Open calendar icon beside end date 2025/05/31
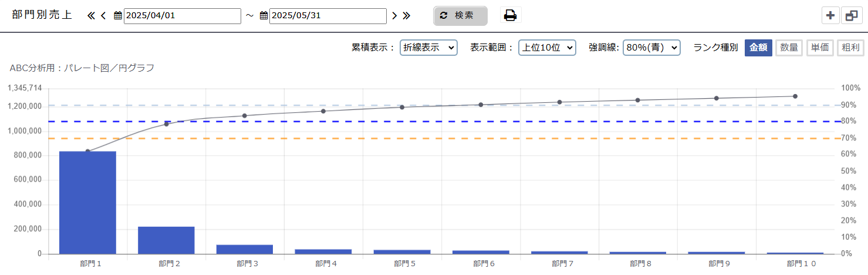Image resolution: width=868 pixels, height=275 pixels. 264,16
